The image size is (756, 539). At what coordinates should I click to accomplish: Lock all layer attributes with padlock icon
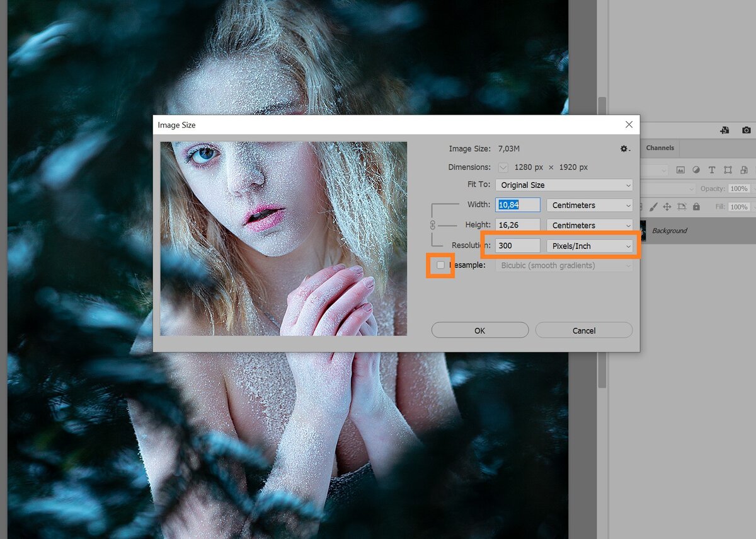point(696,207)
